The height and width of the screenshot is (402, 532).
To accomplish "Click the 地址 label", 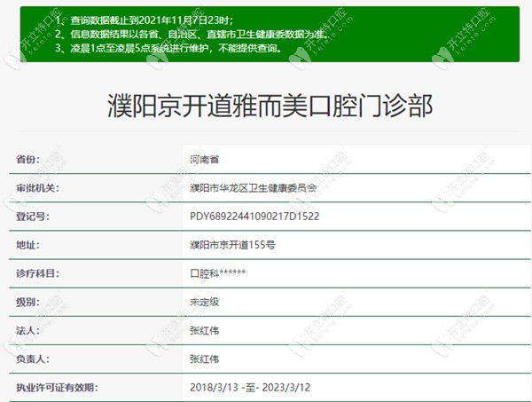I will [27, 245].
